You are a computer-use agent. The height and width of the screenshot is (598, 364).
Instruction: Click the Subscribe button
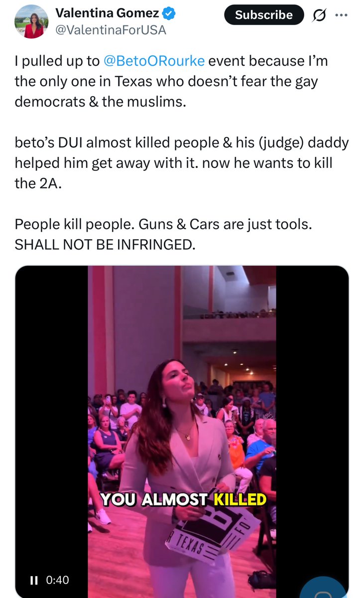point(264,15)
